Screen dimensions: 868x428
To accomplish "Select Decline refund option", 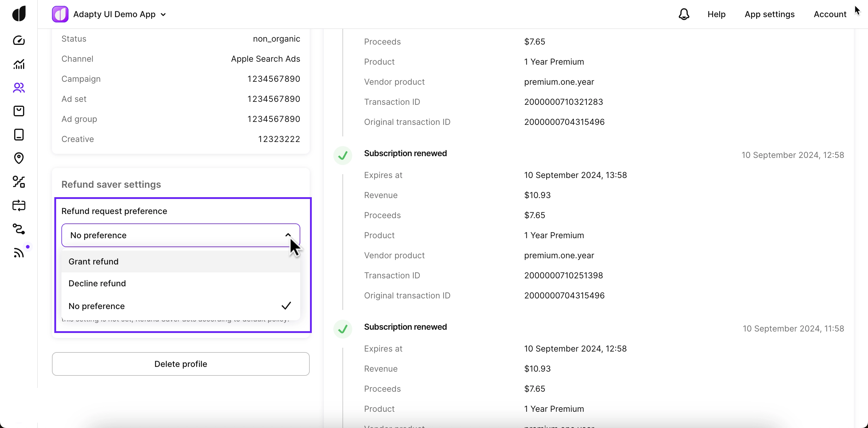I will pyautogui.click(x=97, y=283).
